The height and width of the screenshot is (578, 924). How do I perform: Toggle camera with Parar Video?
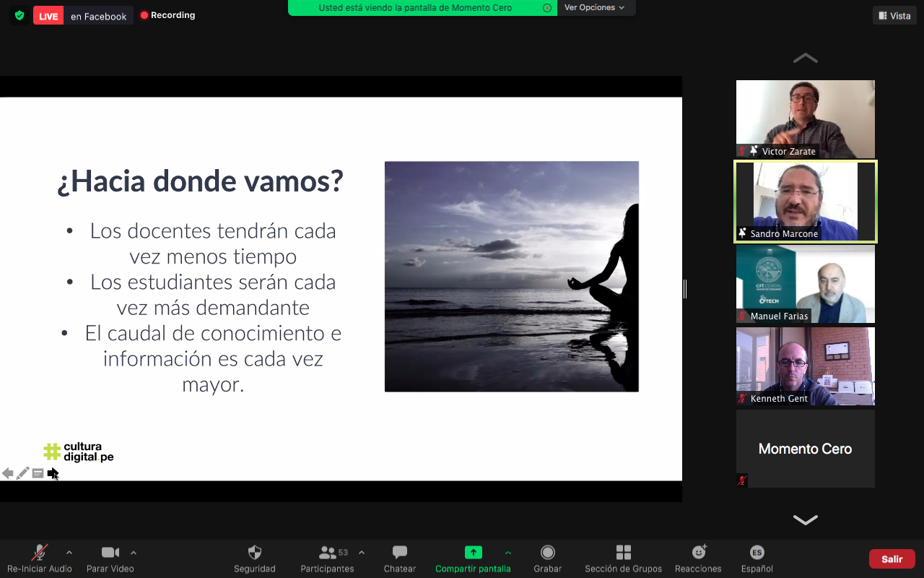click(x=110, y=553)
